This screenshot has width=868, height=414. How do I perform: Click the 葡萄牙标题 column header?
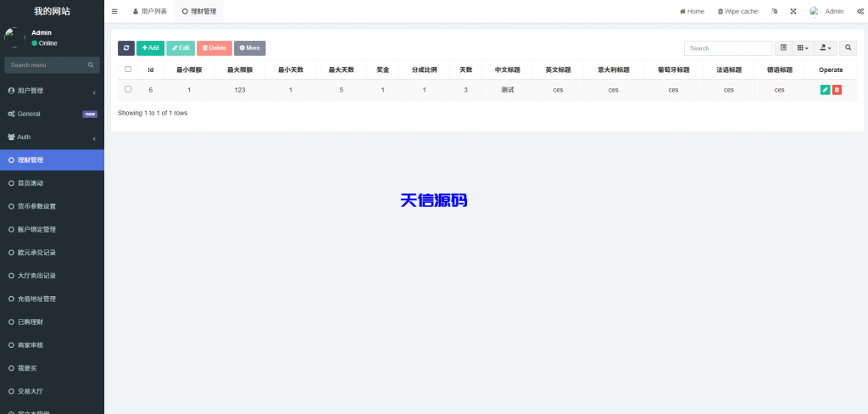coord(673,70)
